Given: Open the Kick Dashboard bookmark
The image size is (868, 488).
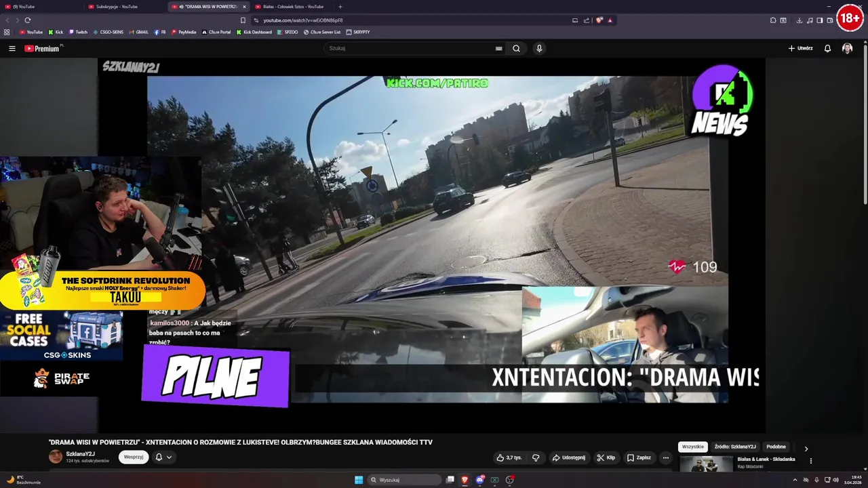Looking at the screenshot, I should [254, 32].
